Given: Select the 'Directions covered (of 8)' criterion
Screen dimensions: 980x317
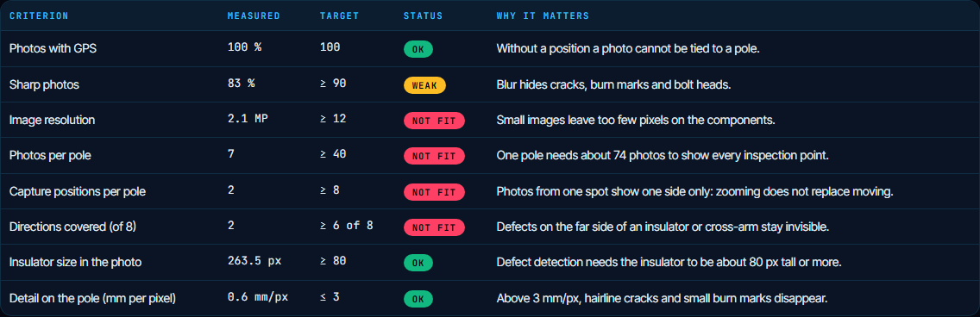Looking at the screenshot, I should 72,227.
